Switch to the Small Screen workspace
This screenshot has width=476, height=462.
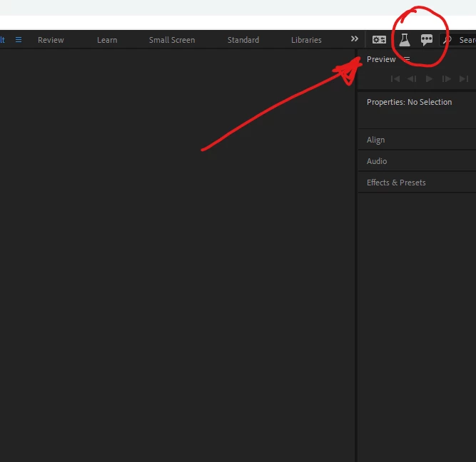(172, 40)
